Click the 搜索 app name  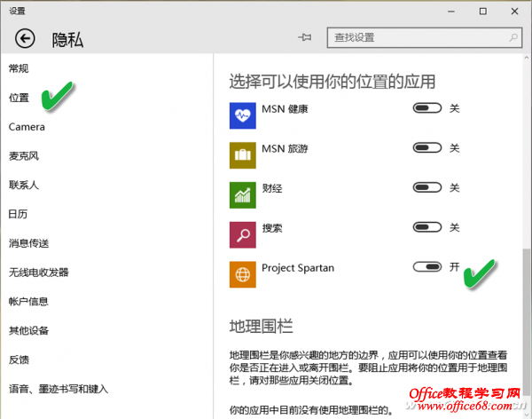click(x=272, y=228)
